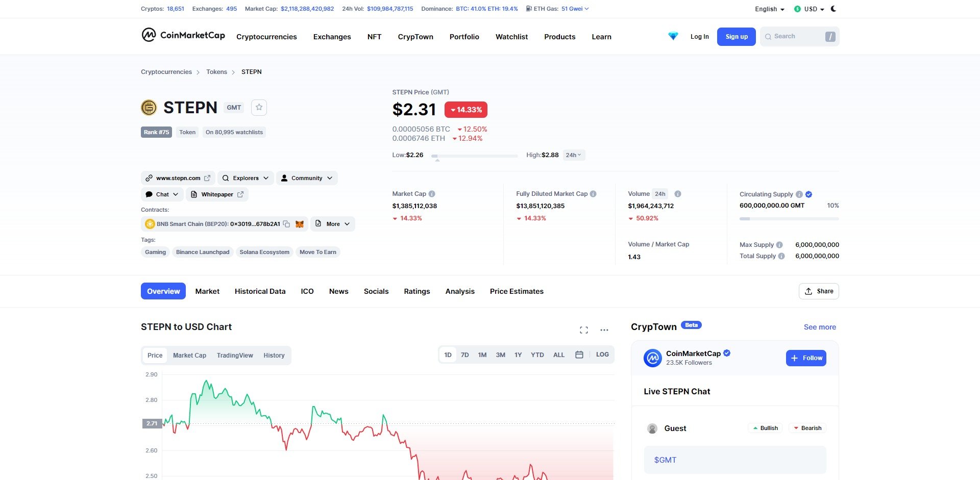The height and width of the screenshot is (480, 980).
Task: Select the ALL chart range
Action: click(x=559, y=355)
